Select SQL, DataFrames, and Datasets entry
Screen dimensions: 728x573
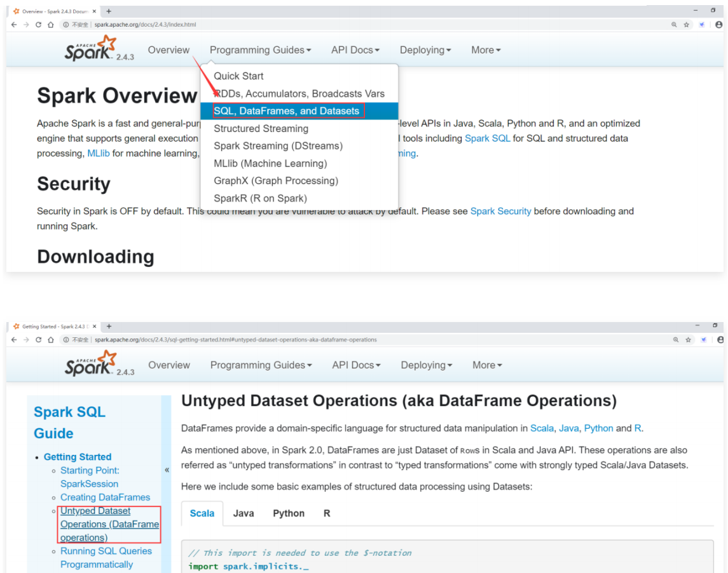pos(299,111)
